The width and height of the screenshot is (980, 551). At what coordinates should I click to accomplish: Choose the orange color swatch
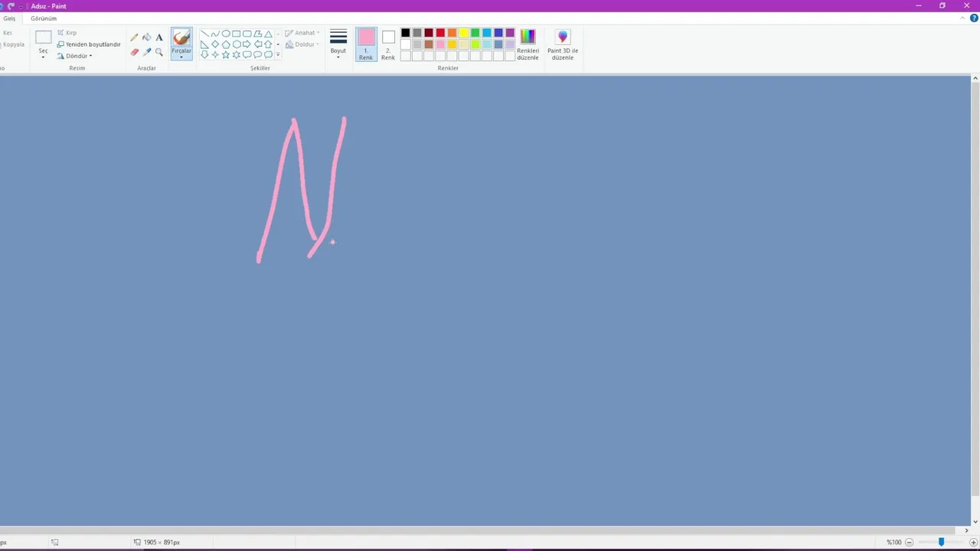coord(452,33)
